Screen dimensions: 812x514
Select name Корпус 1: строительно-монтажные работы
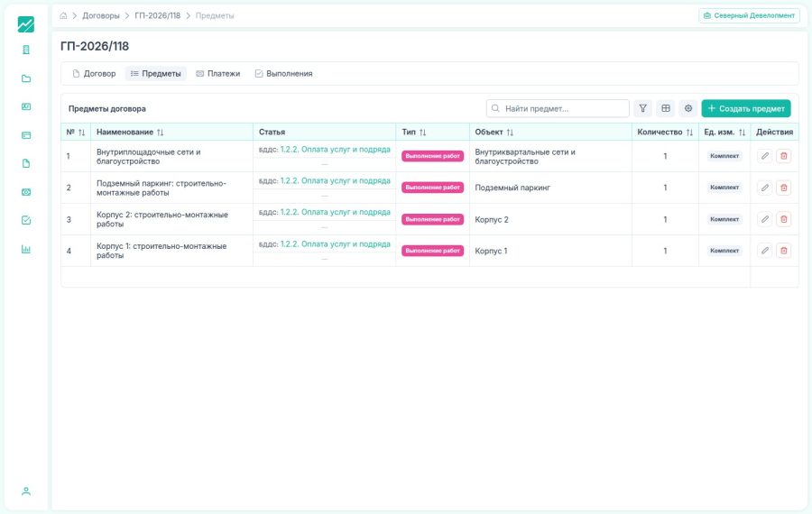[x=161, y=251]
